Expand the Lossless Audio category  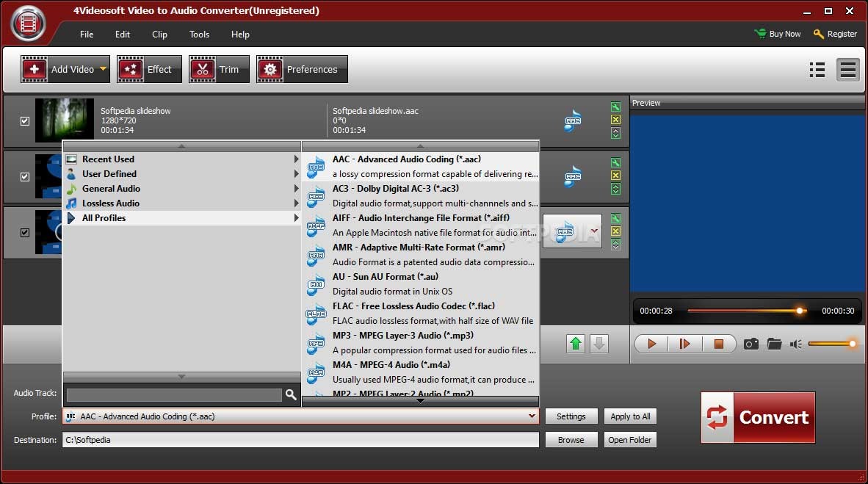tap(111, 203)
